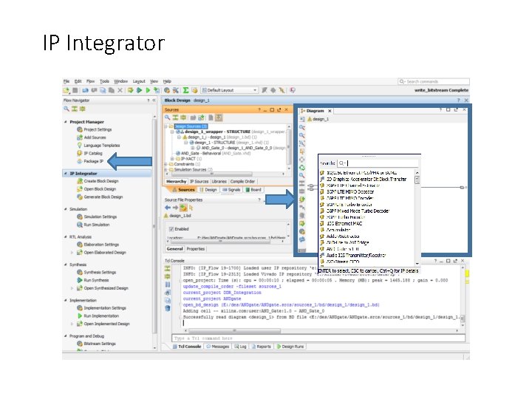Click the Sigma icon in the main toolbar

click(185, 90)
